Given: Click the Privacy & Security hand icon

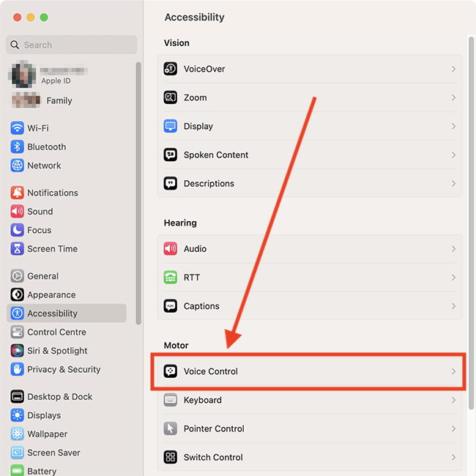Looking at the screenshot, I should coord(18,369).
